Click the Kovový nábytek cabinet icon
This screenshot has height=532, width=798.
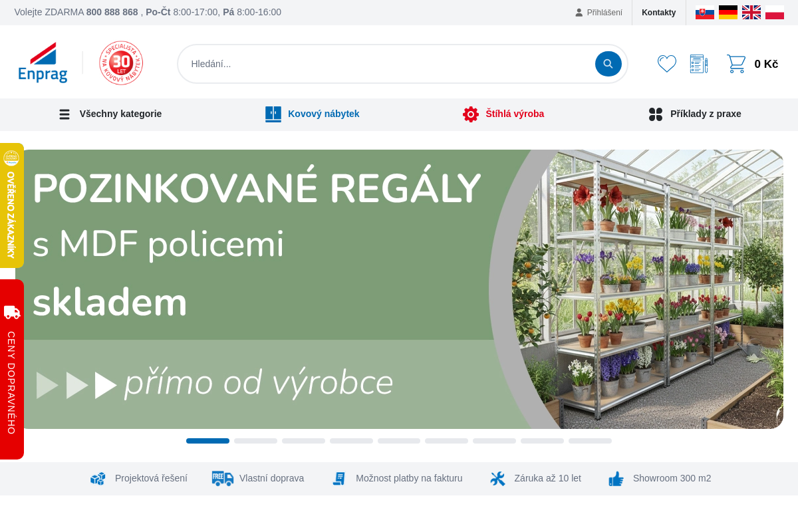click(273, 114)
